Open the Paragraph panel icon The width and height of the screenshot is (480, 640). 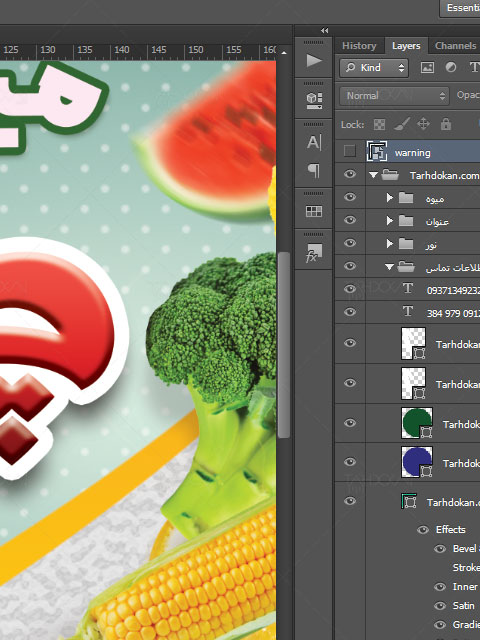point(313,171)
